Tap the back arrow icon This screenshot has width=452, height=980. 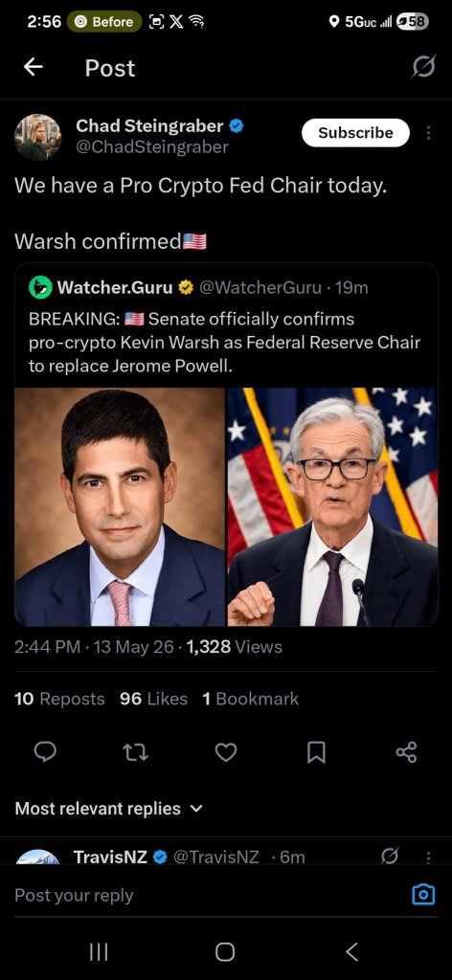[34, 68]
